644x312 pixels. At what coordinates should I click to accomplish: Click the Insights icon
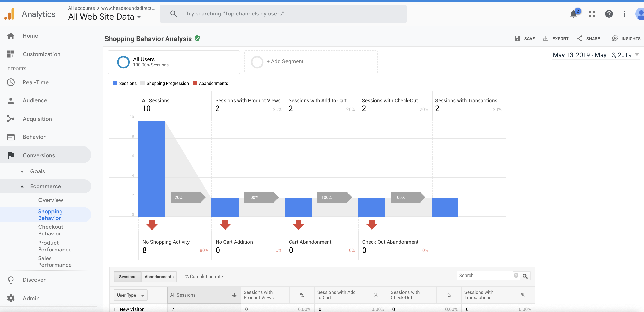coord(615,39)
